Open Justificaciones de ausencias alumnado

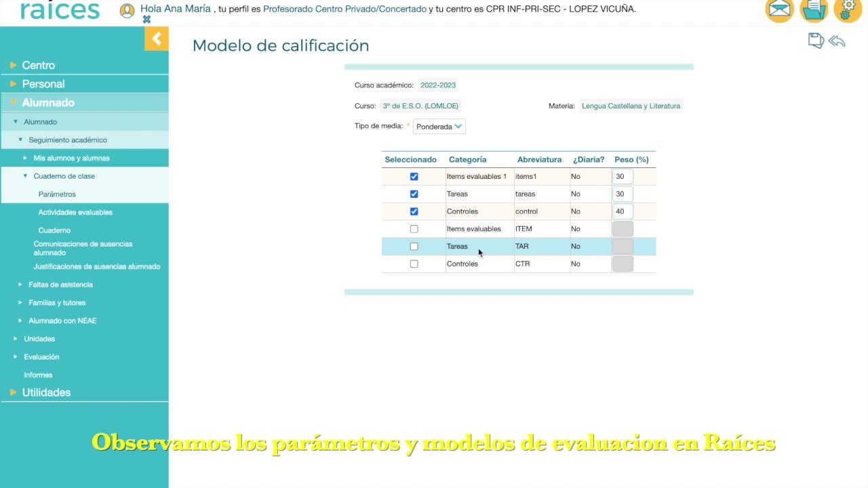click(x=97, y=266)
